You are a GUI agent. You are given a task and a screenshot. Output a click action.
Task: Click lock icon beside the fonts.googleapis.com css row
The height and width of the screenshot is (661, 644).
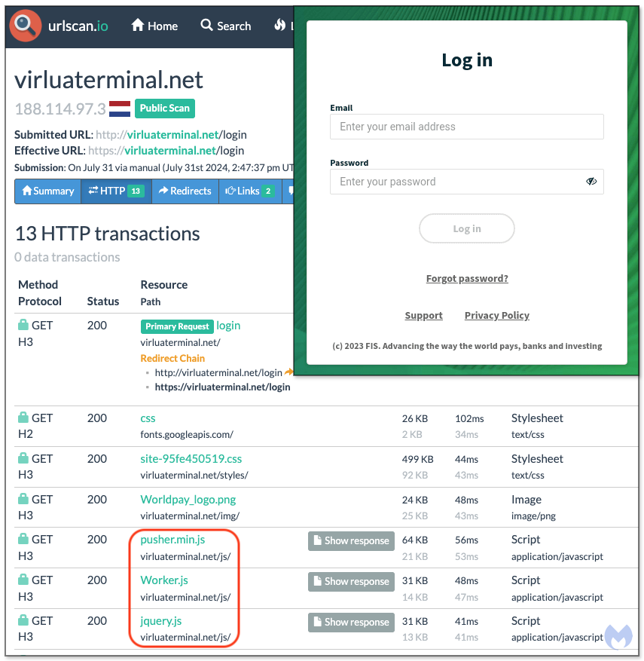tap(23, 418)
